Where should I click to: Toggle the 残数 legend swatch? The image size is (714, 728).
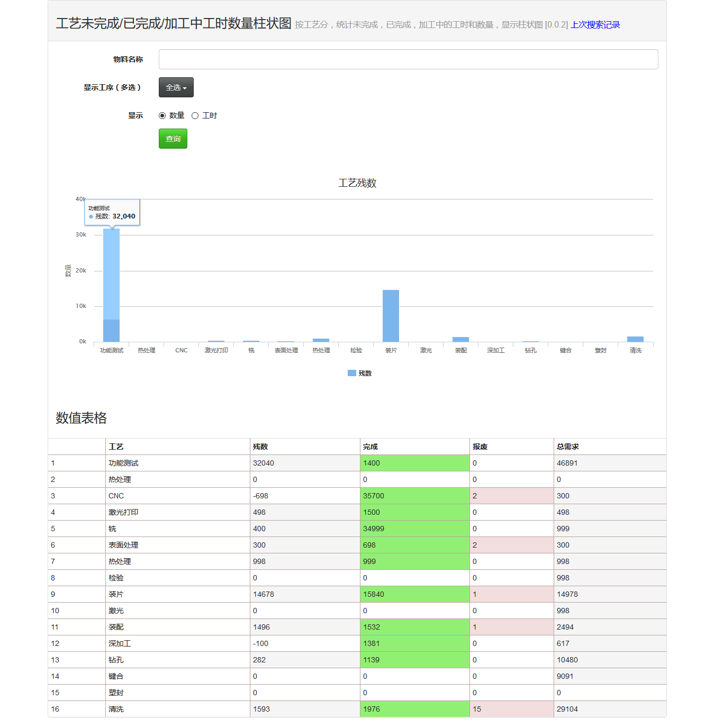(352, 374)
